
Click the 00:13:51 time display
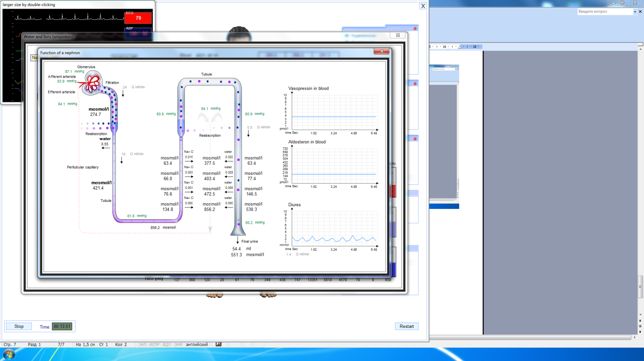pyautogui.click(x=62, y=326)
